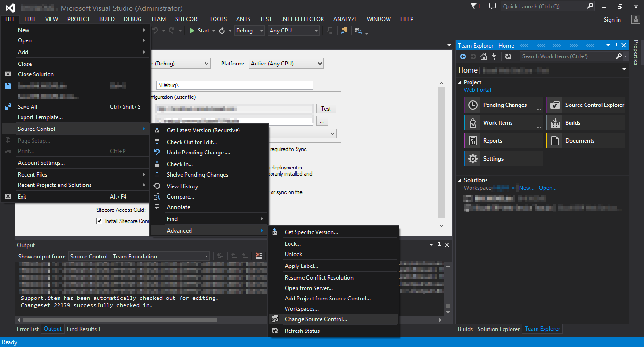This screenshot has height=347, width=644.
Task: Click the refresh browser icon beside Start
Action: [222, 31]
